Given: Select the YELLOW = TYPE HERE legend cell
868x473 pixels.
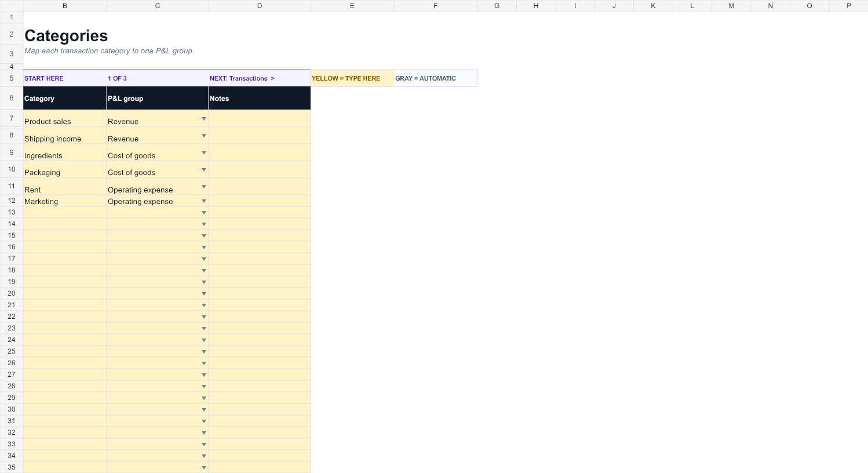Looking at the screenshot, I should 352,78.
